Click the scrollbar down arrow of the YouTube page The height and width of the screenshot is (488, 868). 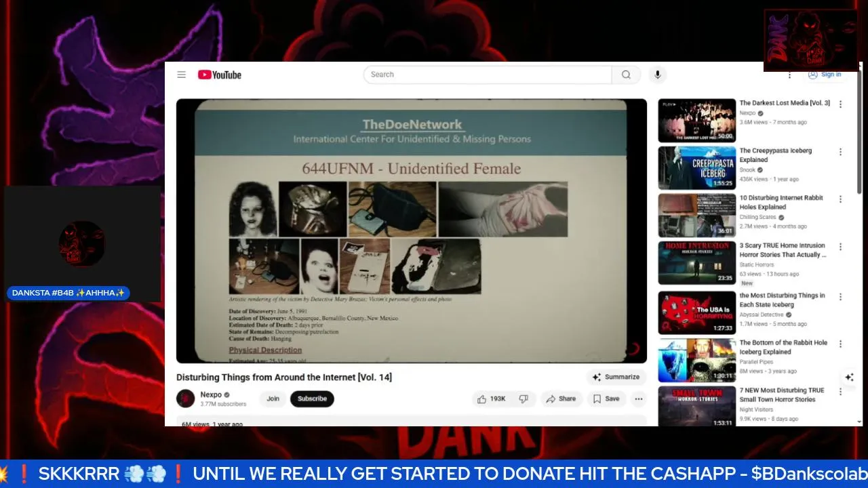click(x=860, y=422)
